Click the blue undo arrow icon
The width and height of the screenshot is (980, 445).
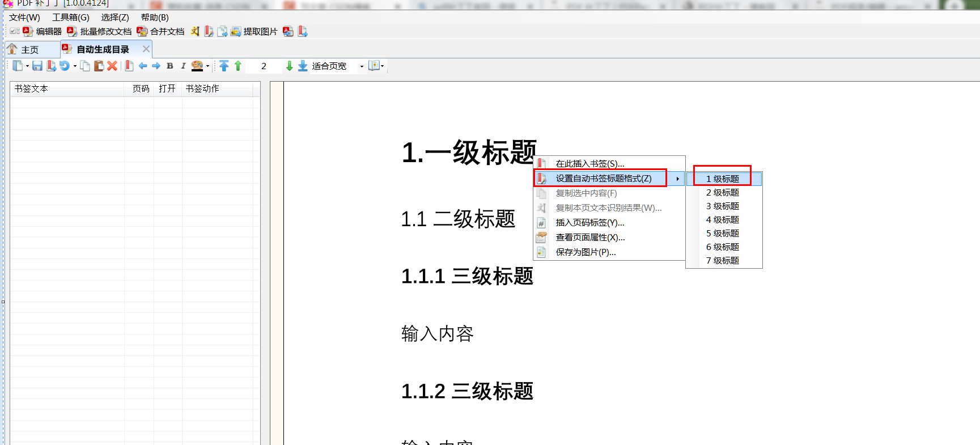65,66
